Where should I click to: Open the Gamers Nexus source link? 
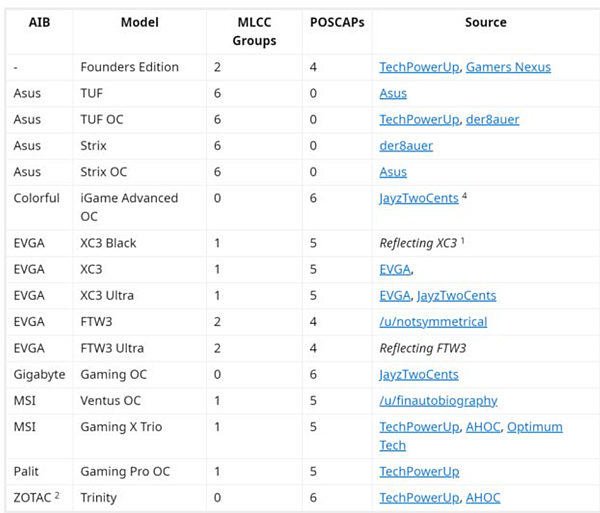click(509, 67)
